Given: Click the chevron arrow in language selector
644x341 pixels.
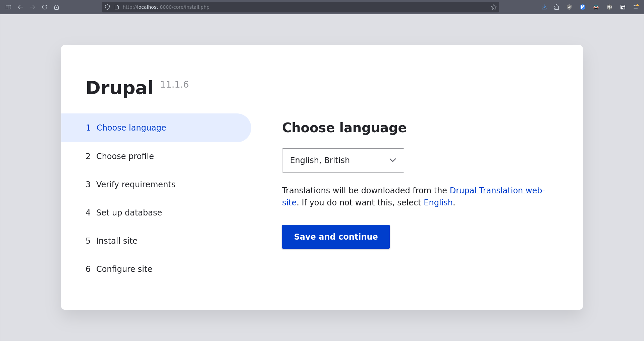Looking at the screenshot, I should coord(392,160).
